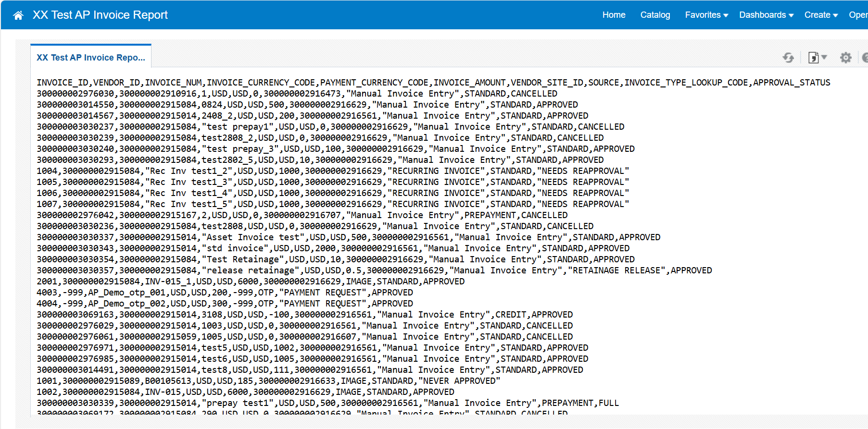
Task: Click the row containing test5
Action: point(313,348)
